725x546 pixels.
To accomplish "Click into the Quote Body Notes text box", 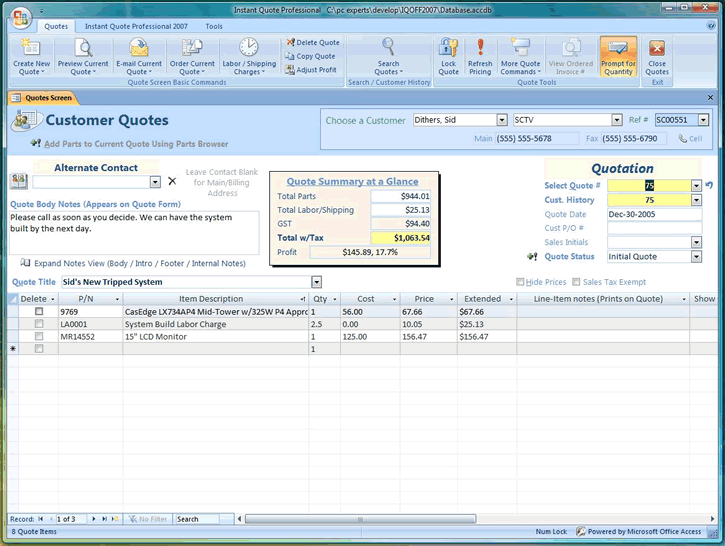I will pyautogui.click(x=134, y=232).
